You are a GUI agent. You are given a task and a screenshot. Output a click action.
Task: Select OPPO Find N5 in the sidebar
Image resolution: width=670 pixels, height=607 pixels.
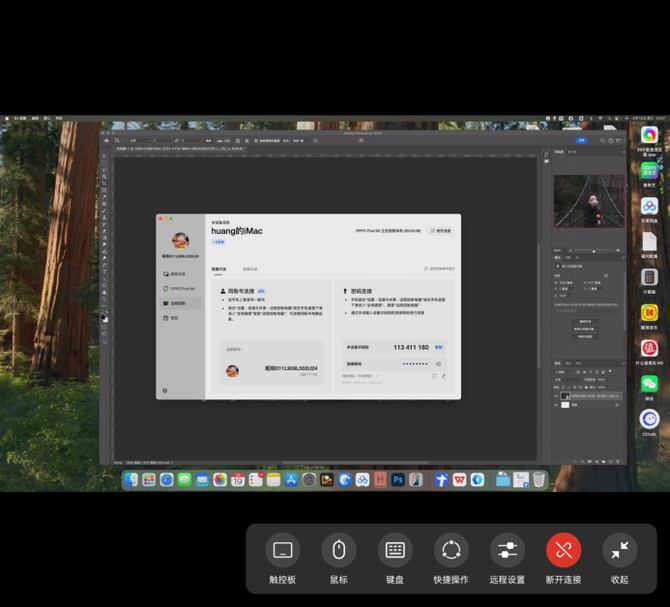[x=180, y=288]
